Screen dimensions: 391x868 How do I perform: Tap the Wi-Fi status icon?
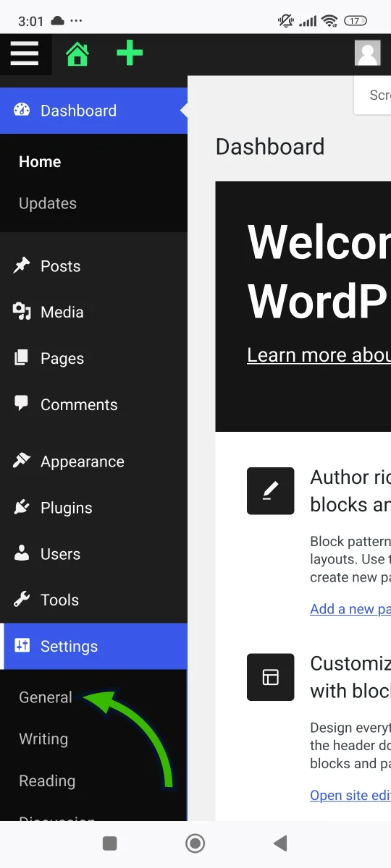330,21
